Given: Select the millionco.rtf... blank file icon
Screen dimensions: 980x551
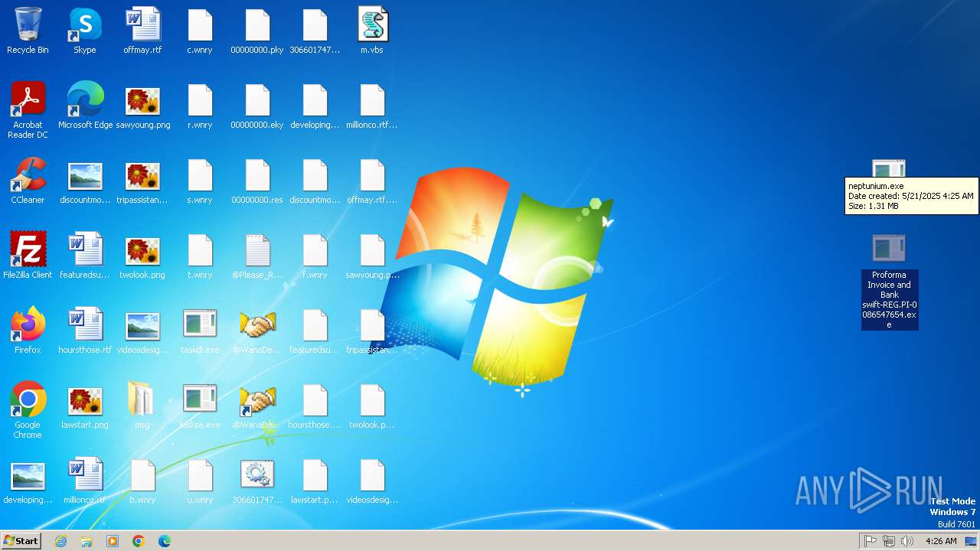Looking at the screenshot, I should [x=372, y=106].
